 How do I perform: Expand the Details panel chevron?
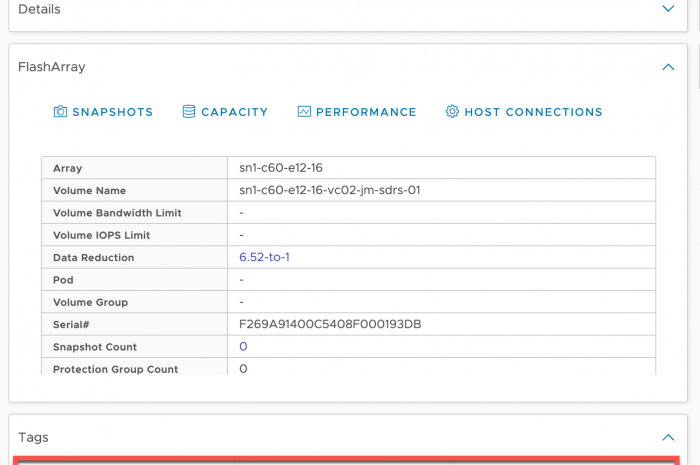click(x=668, y=9)
